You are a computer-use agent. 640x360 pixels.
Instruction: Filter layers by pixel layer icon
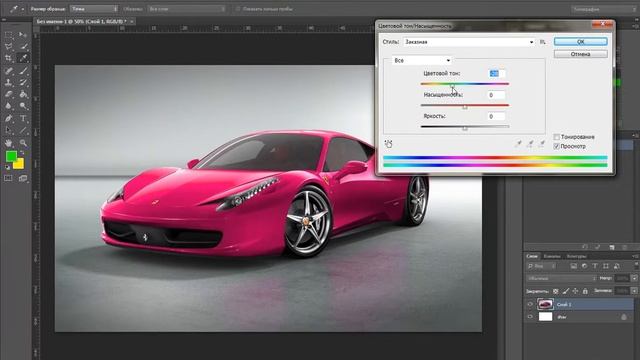[573, 266]
